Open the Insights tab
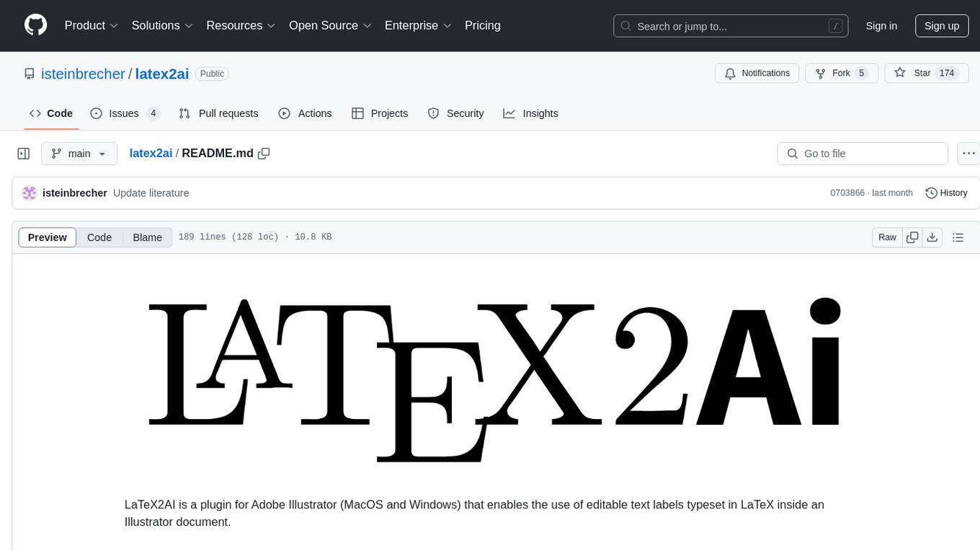The image size is (980, 551). (x=530, y=113)
